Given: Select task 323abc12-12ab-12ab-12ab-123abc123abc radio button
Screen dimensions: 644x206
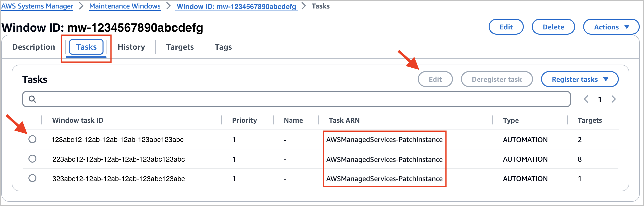Looking at the screenshot, I should [32, 178].
